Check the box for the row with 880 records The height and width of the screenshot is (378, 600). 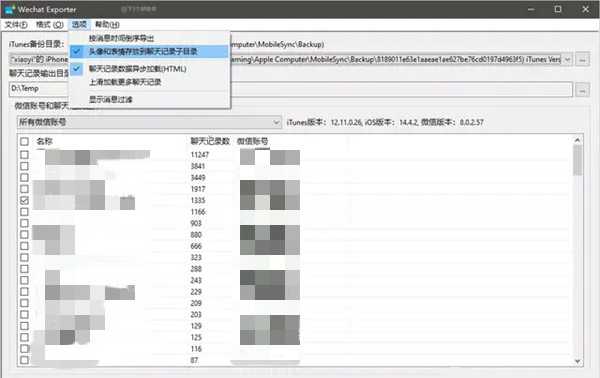coord(24,235)
